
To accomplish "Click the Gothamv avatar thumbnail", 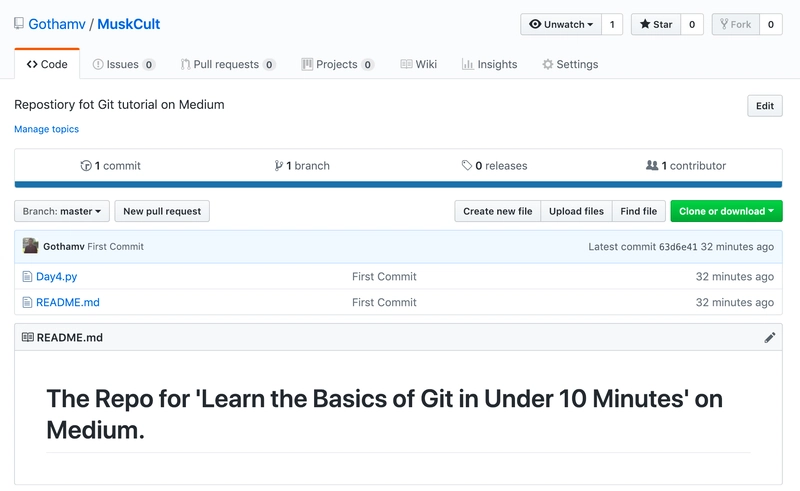I will tap(31, 246).
